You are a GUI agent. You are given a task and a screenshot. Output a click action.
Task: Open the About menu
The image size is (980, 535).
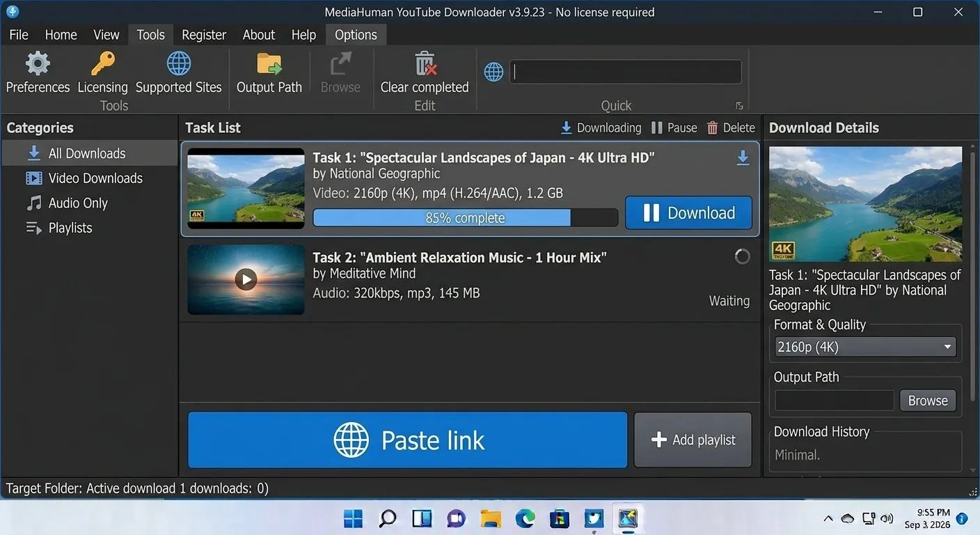259,35
